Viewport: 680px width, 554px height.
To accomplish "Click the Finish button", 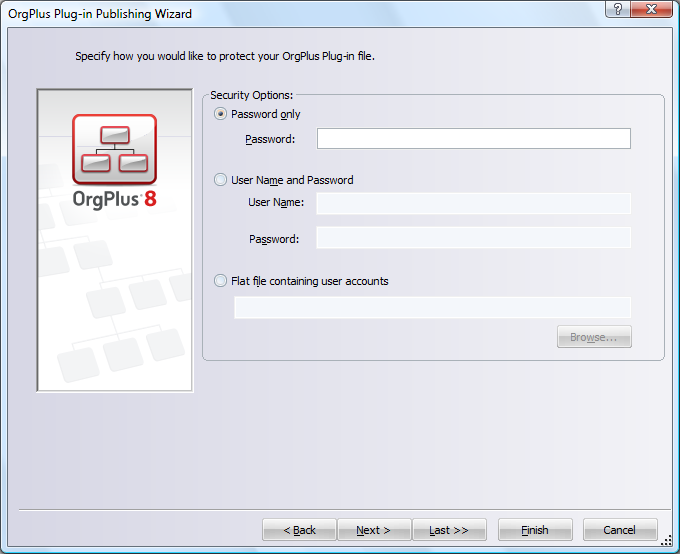I will 535,530.
